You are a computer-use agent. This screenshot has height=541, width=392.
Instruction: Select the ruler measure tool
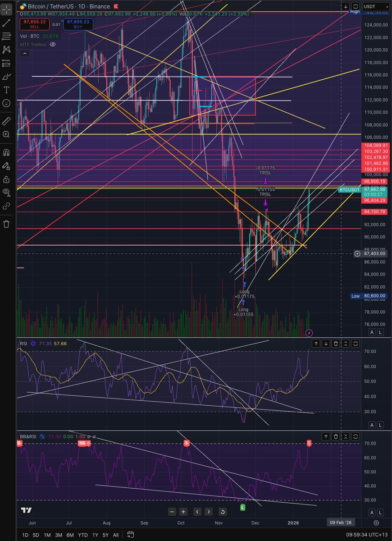click(x=6, y=120)
